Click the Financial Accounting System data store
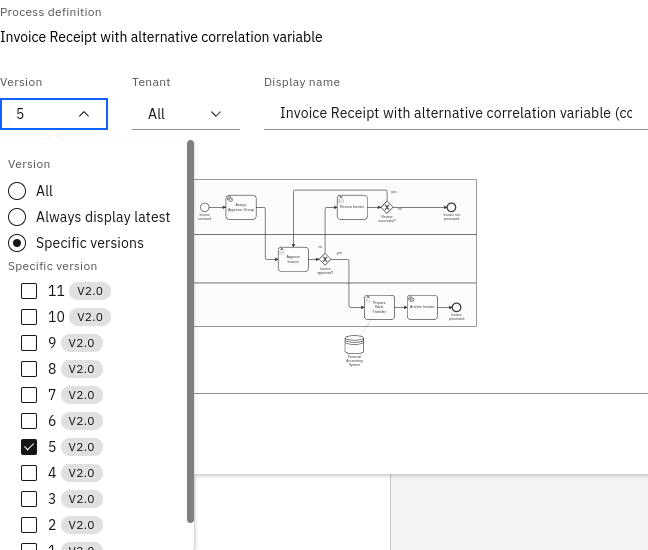The image size is (648, 550). 354,345
